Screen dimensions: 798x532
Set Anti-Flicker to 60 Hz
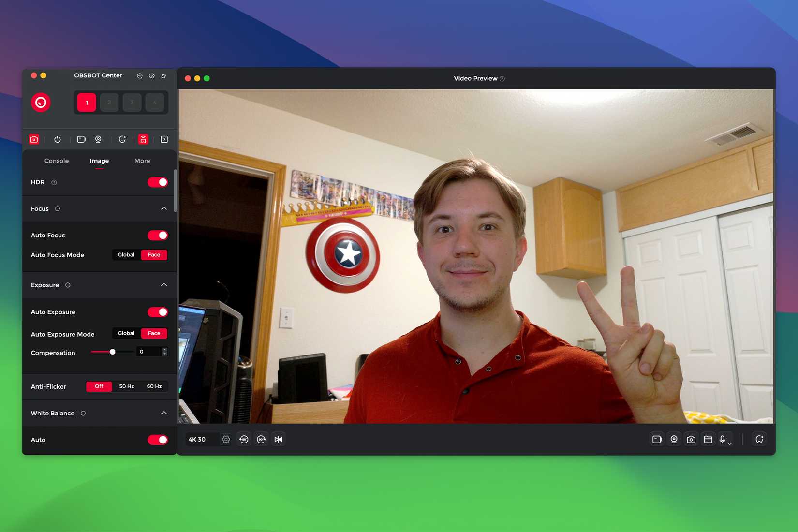point(153,386)
